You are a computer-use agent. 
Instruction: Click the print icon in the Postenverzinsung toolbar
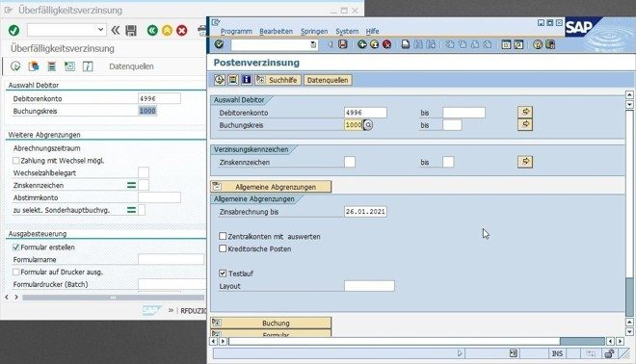pyautogui.click(x=406, y=44)
